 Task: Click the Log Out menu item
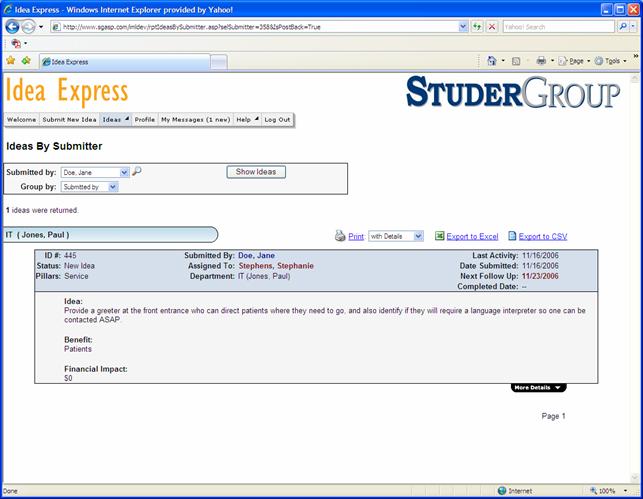(x=277, y=120)
